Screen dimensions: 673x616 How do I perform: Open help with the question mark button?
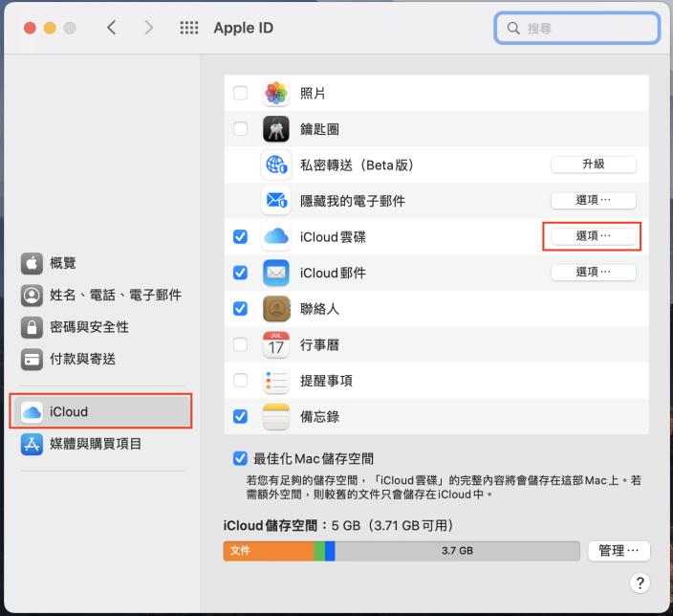coord(640,583)
